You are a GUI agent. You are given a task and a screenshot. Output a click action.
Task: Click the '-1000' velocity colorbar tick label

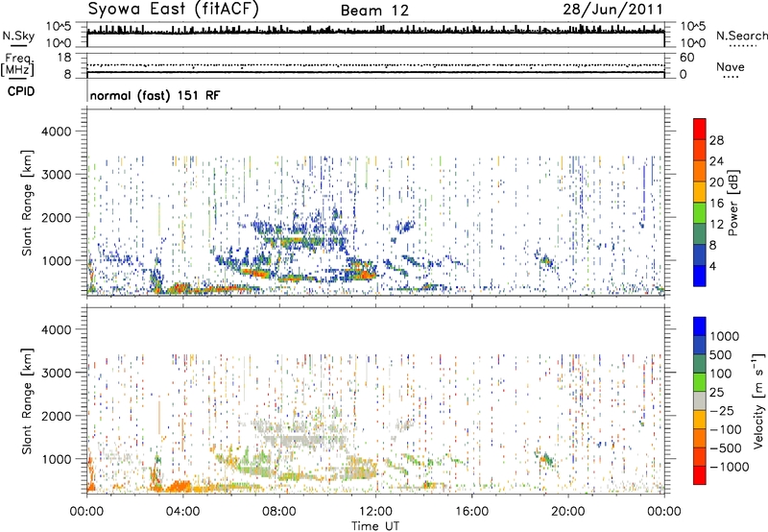(x=729, y=467)
